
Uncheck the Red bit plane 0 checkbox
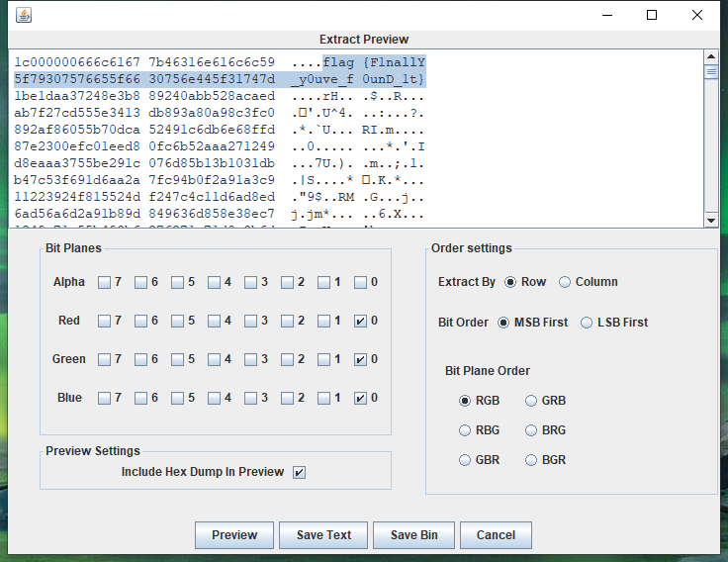coord(360,321)
